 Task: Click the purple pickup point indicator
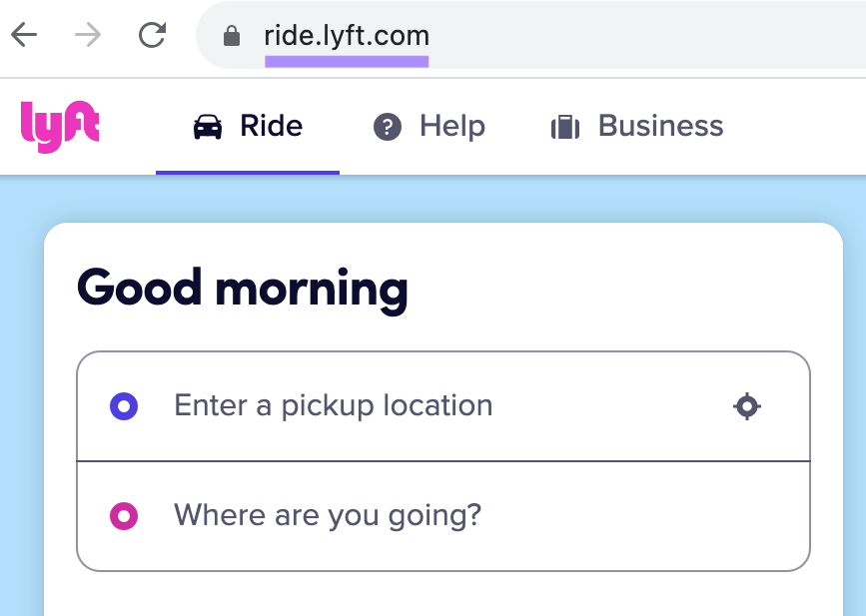(x=123, y=405)
